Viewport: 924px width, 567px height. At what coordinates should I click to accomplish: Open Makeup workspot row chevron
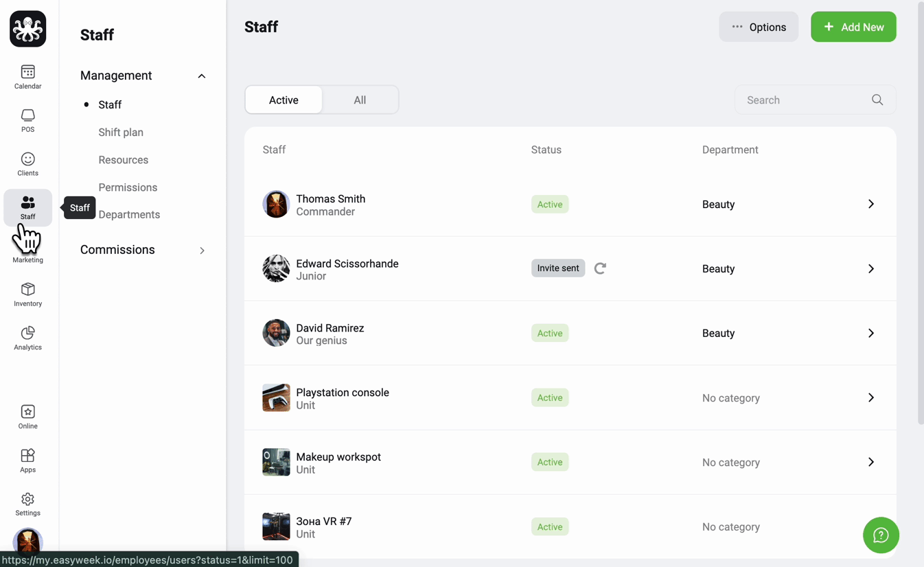[871, 462]
